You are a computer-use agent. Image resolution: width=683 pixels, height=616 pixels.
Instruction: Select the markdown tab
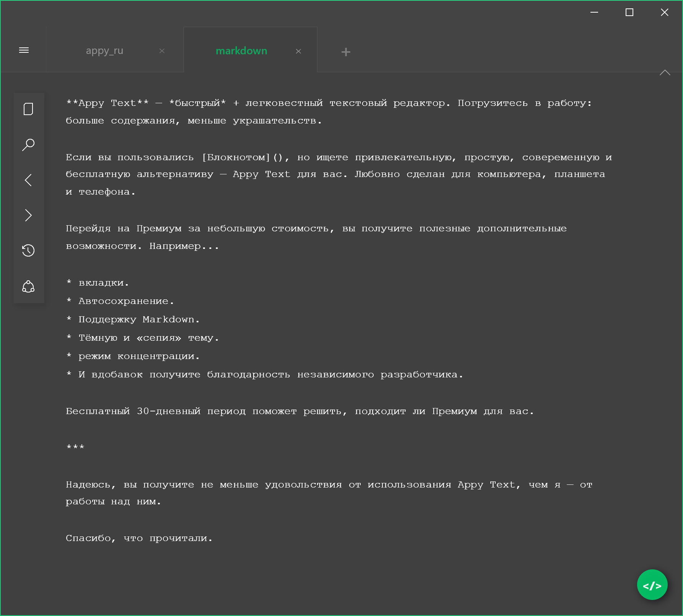tap(241, 50)
